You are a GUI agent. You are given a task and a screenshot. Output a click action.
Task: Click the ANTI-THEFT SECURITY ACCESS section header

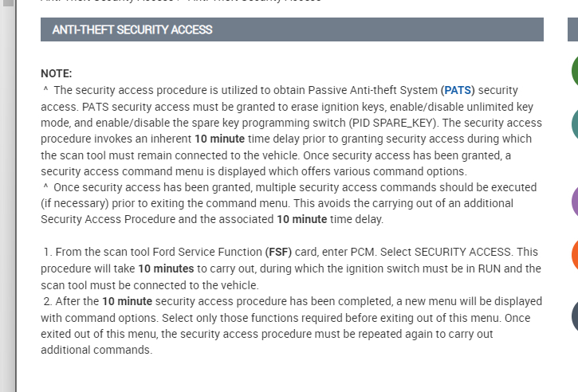132,29
